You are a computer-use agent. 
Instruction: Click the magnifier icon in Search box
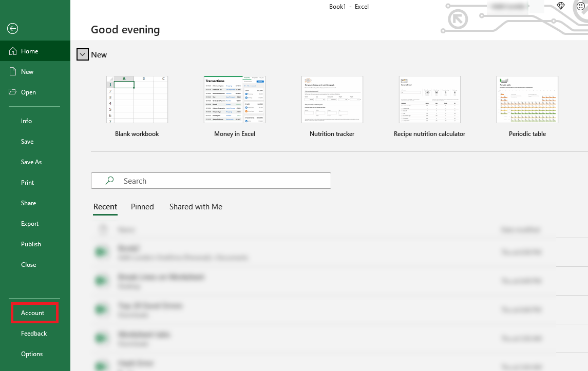pyautogui.click(x=109, y=181)
